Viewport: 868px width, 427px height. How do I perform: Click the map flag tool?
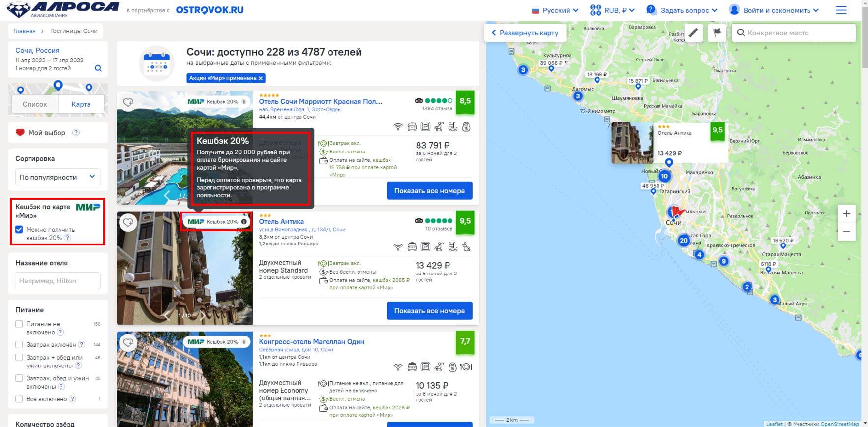point(717,32)
